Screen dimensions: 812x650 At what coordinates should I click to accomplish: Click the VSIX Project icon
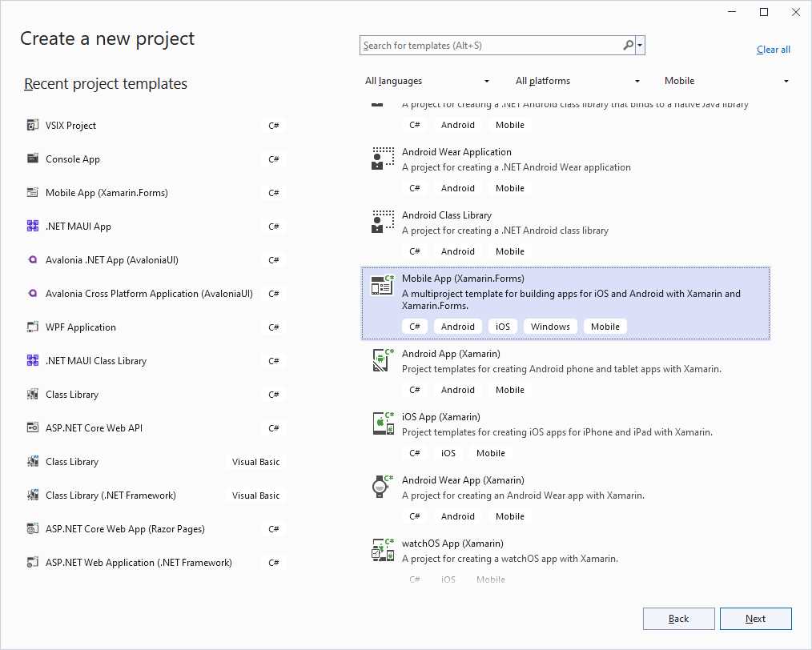point(33,125)
